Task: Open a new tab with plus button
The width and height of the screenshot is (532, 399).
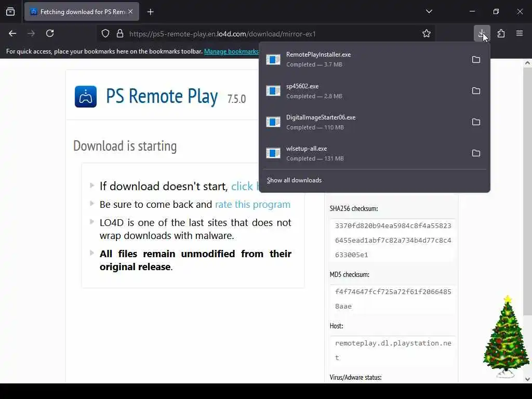Action: [151, 12]
